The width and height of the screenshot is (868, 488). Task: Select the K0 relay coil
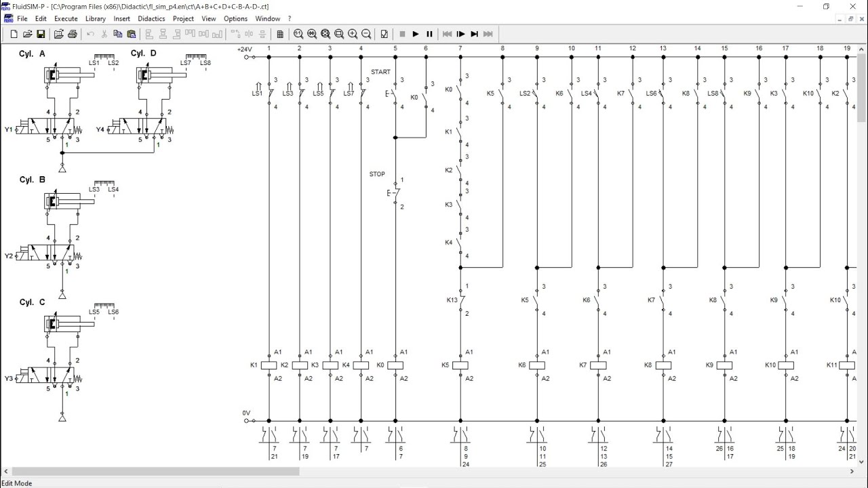395,365
